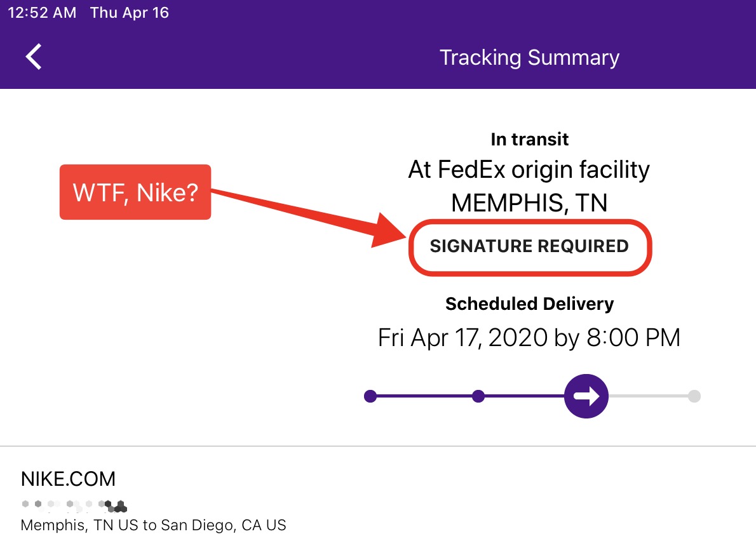Click the Tracking Summary header title
This screenshot has height=555, width=756.
529,57
